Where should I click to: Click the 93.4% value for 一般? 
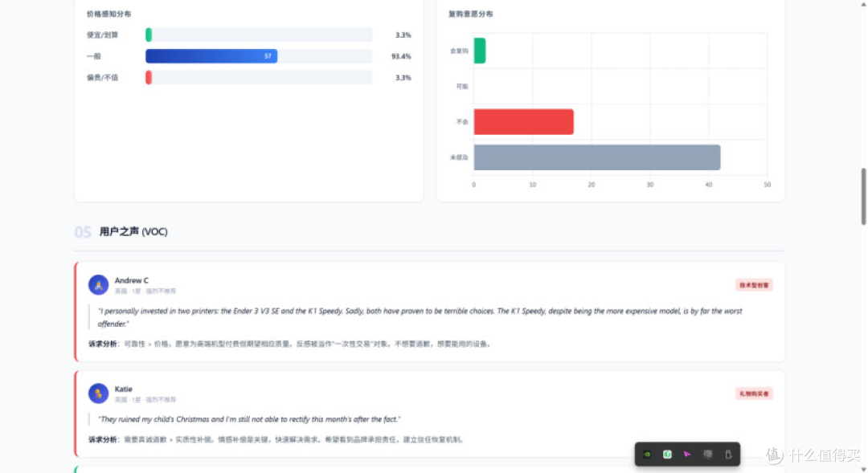click(x=401, y=56)
